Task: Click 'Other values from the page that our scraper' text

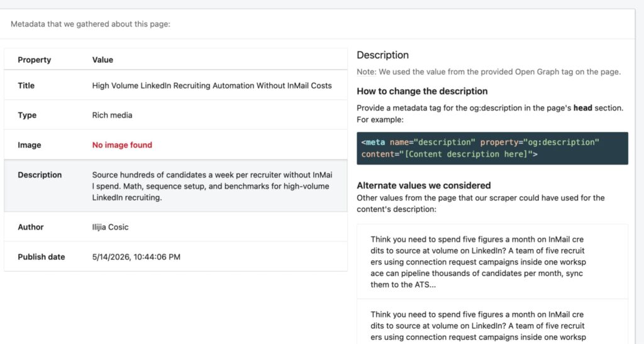Action: tap(480, 203)
